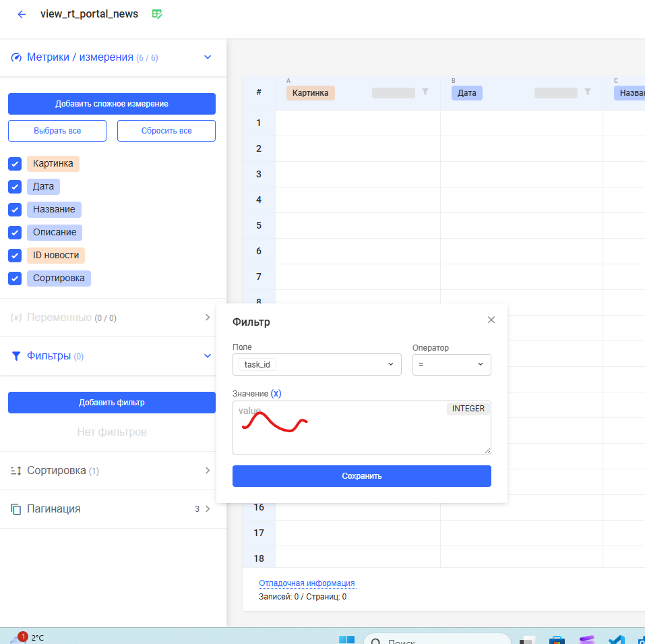Click the variable (x) icon next to Значение

pyautogui.click(x=276, y=393)
